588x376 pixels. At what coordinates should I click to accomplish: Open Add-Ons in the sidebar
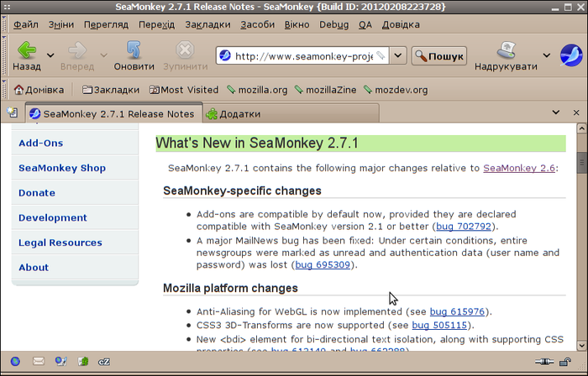tap(41, 143)
